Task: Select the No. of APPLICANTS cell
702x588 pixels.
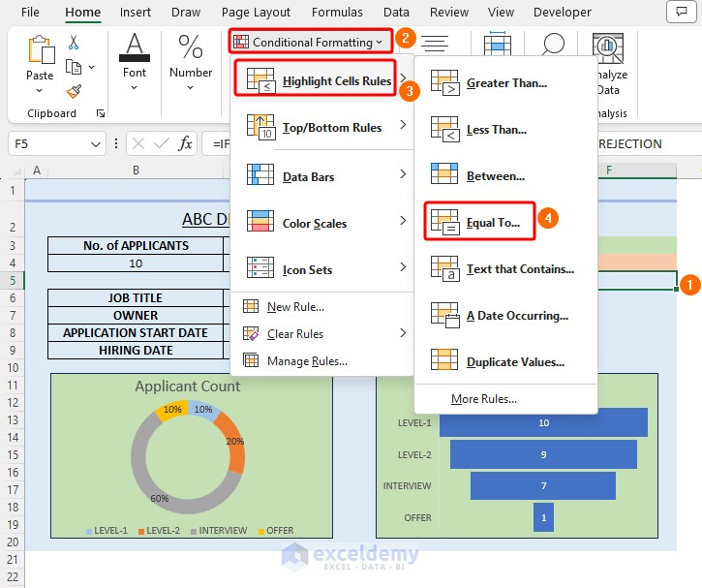Action: [x=136, y=245]
